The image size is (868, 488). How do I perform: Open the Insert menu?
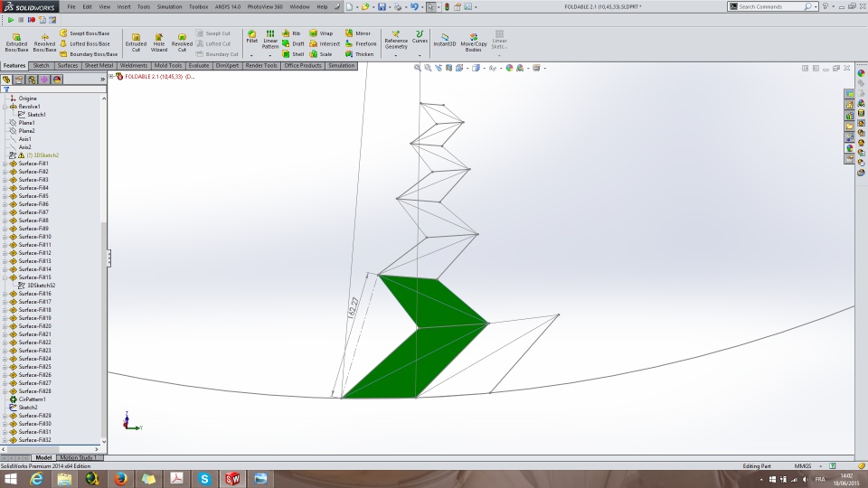tap(124, 6)
